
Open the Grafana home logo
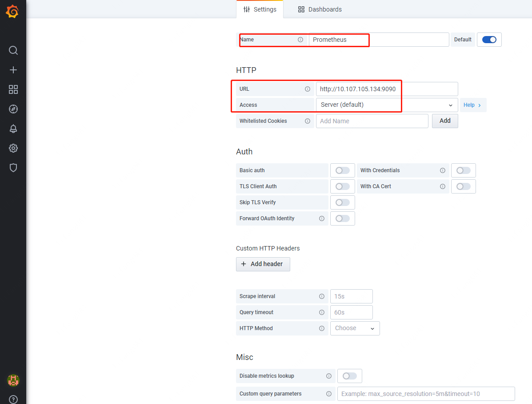point(12,12)
